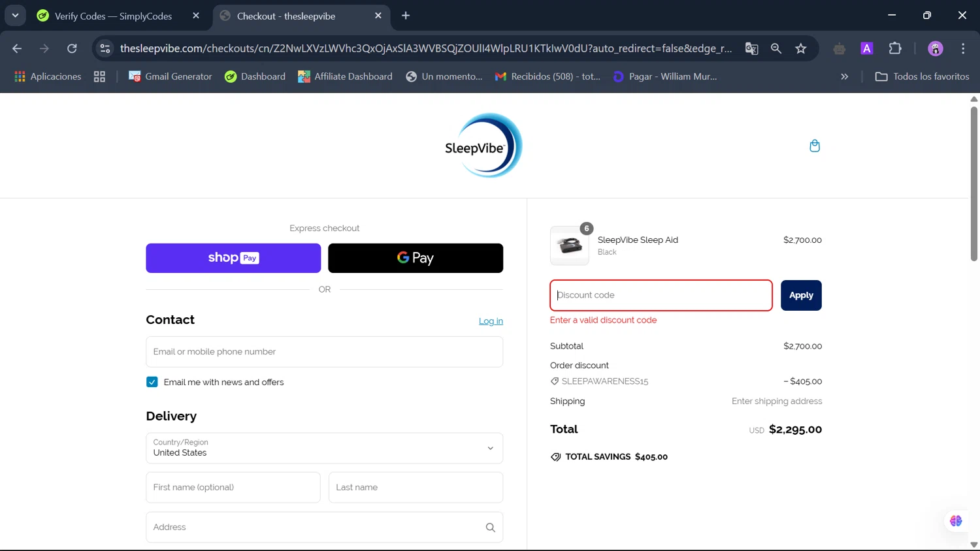980x551 pixels.
Task: Click the SLEEPAWARENESS15 discount text
Action: coord(605,381)
